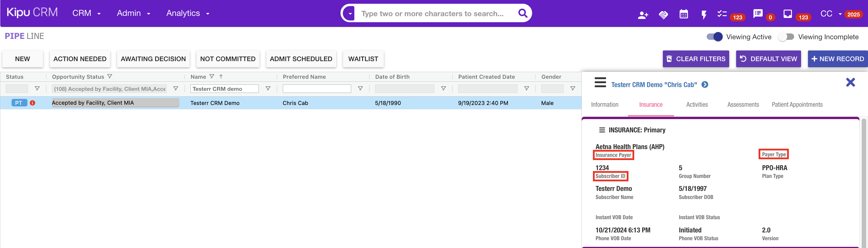The image size is (868, 248).
Task: Click the NEW RECORD button
Action: pos(837,59)
